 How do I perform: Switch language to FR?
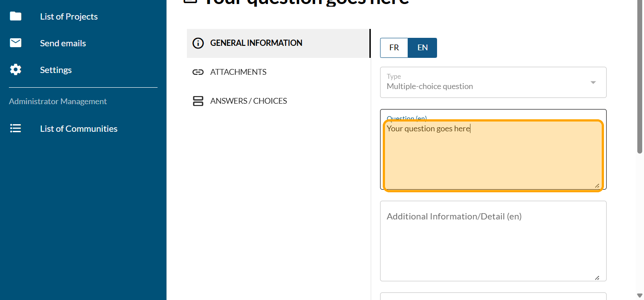394,48
